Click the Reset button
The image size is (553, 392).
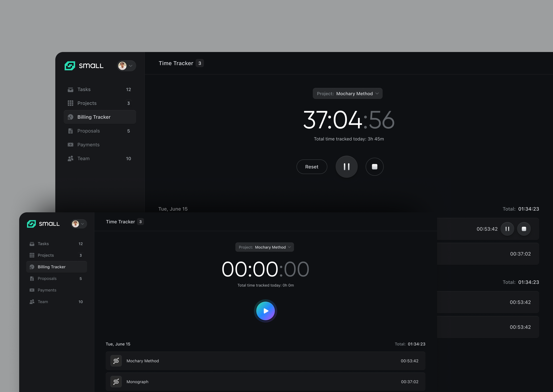click(312, 167)
